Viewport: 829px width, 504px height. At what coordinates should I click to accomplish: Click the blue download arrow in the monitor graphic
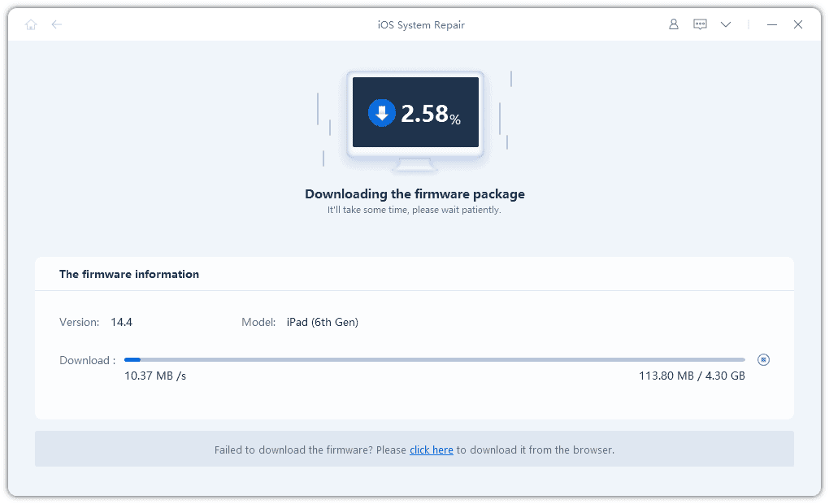tap(381, 112)
